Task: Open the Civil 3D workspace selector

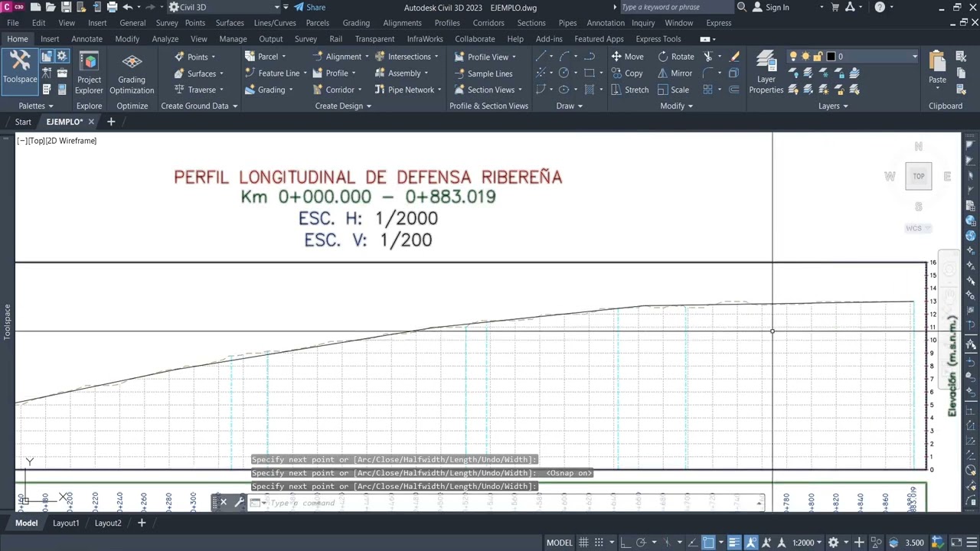Action: [x=224, y=8]
